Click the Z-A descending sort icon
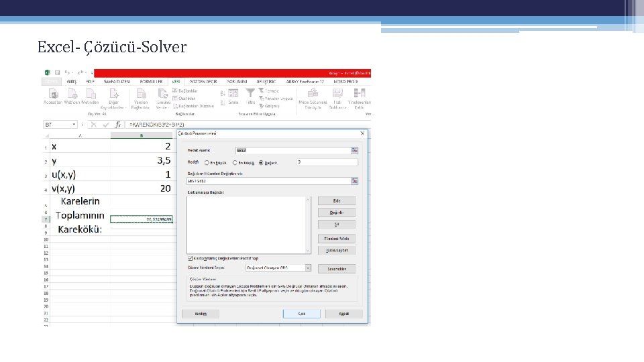This screenshot has width=644, height=362. [x=223, y=103]
